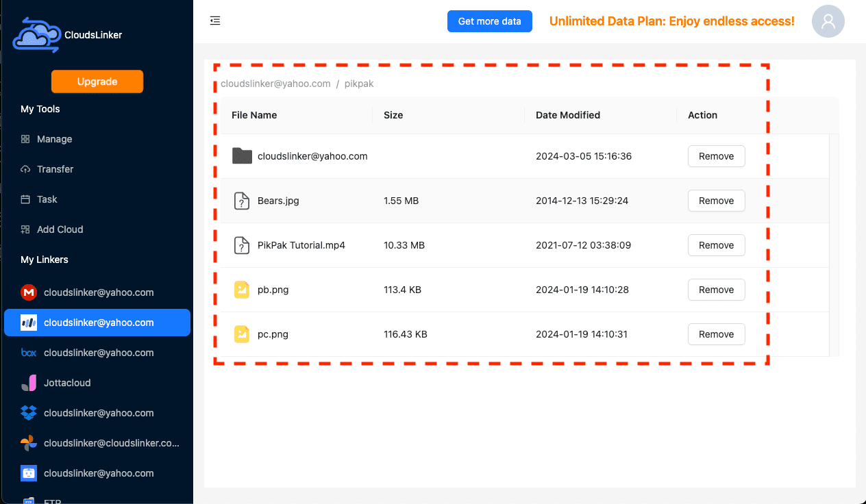This screenshot has height=504, width=866.
Task: Click the Dropbox linker icon
Action: 29,413
